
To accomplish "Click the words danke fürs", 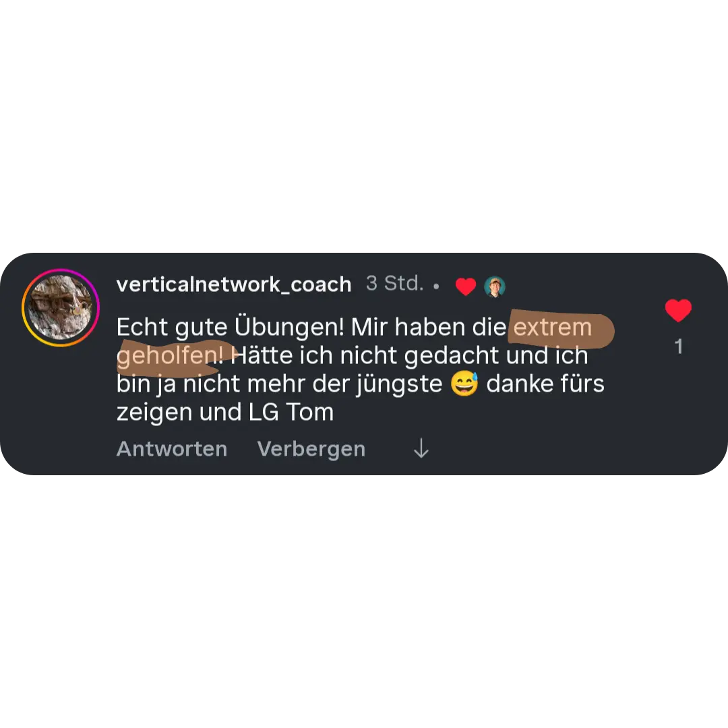I will click(545, 384).
